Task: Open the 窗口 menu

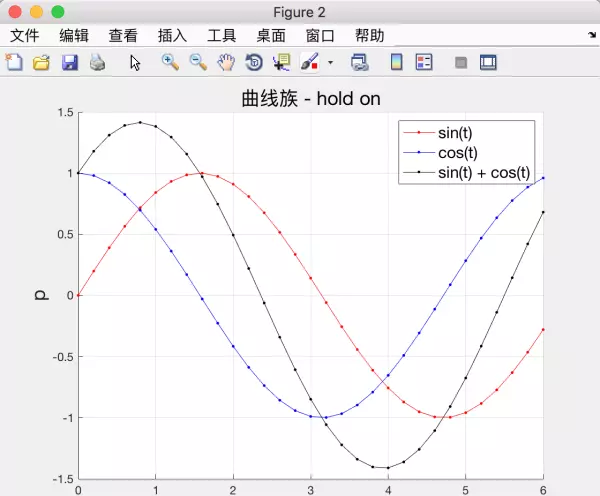Action: 320,36
